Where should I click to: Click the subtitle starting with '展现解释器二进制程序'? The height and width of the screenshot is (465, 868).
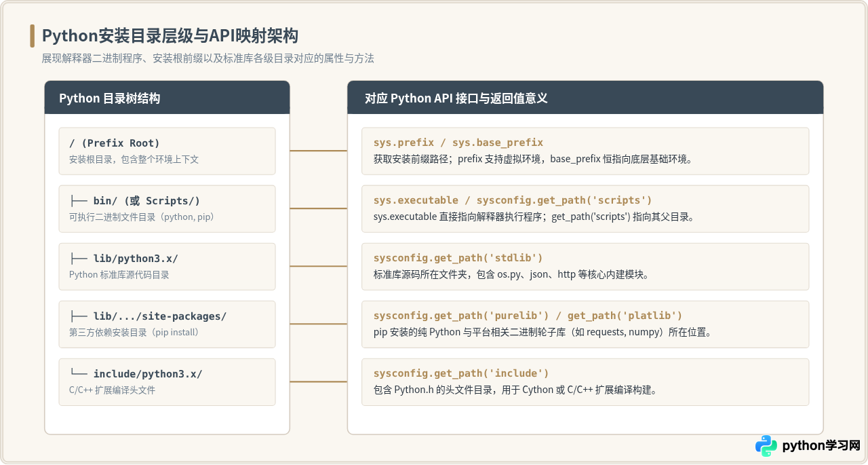coord(208,58)
